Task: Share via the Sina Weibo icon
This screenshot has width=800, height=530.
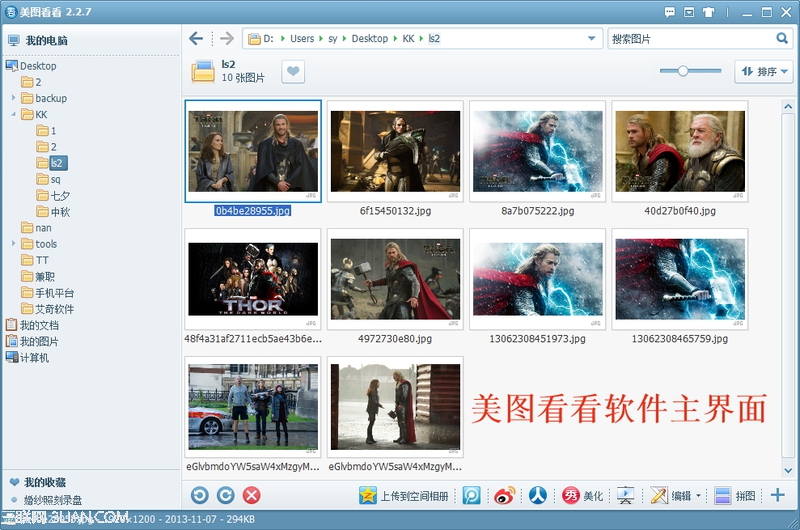Action: (505, 495)
